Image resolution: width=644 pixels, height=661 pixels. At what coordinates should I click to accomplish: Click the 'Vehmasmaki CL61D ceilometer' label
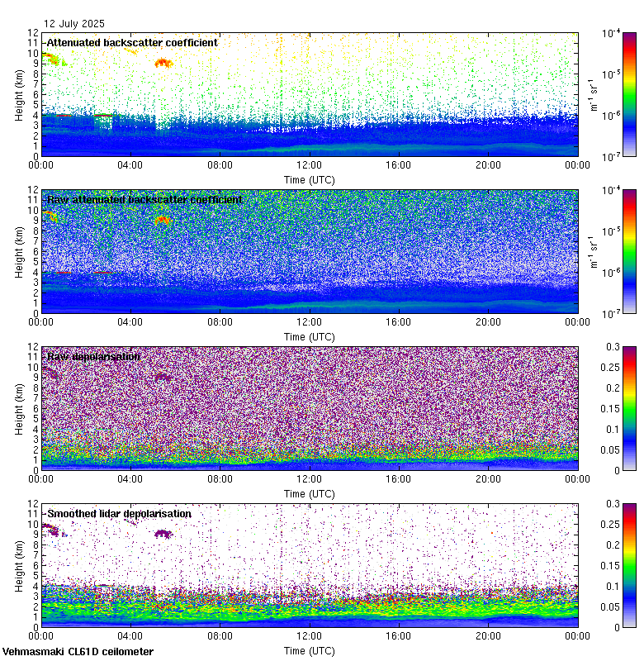tap(78, 652)
